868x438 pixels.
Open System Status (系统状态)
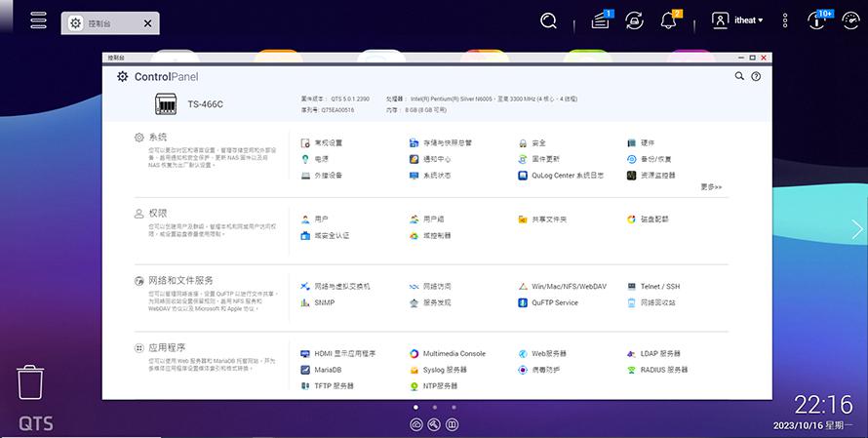(x=430, y=175)
